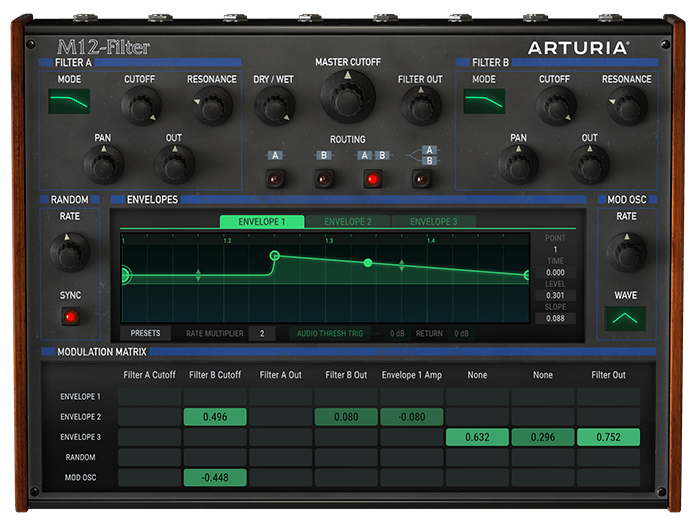The height and width of the screenshot is (523, 698).
Task: Switch to Envelope 3 tab
Action: (434, 222)
